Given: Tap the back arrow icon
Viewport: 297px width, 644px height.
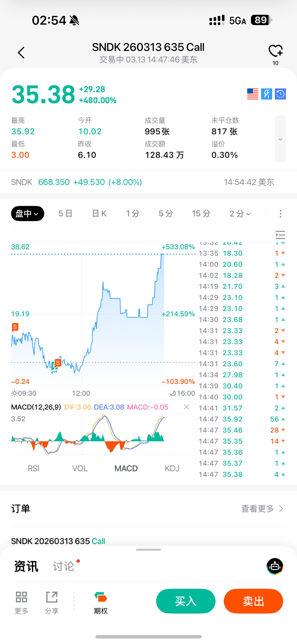Looking at the screenshot, I should 21,53.
